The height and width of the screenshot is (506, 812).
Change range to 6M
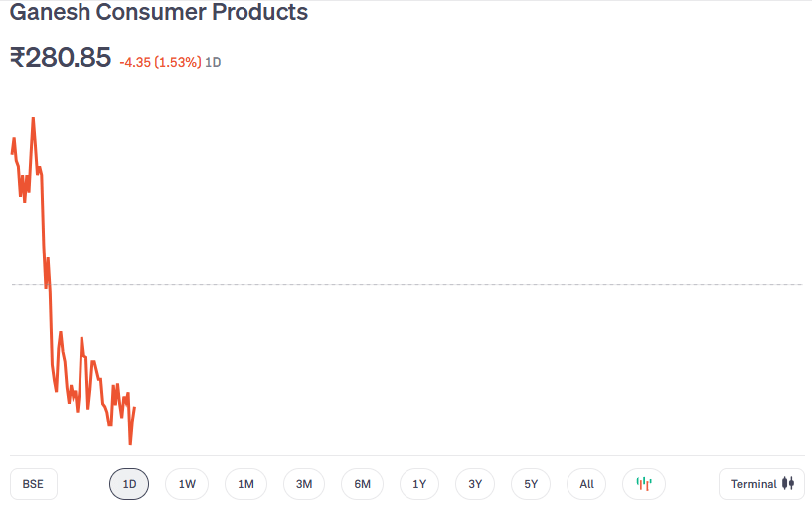[x=362, y=484]
